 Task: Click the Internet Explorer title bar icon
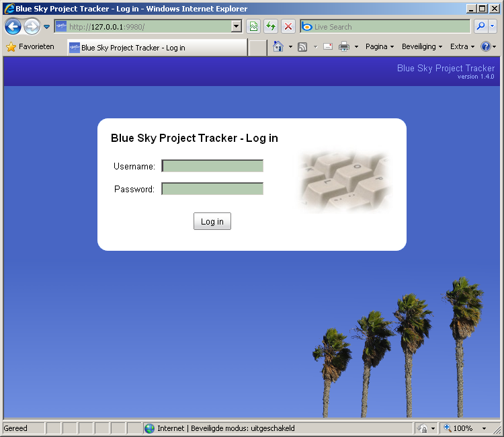click(x=9, y=8)
